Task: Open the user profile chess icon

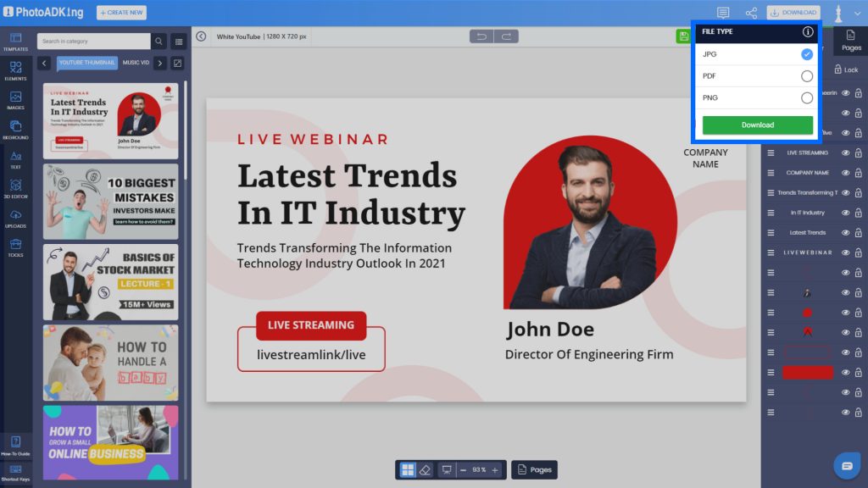Action: click(x=838, y=13)
